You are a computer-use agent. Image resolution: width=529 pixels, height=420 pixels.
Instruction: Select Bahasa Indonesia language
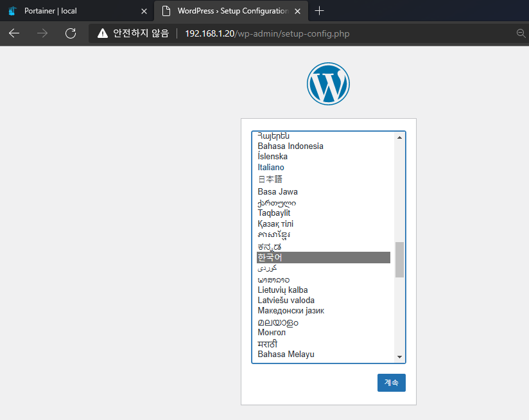point(324,146)
